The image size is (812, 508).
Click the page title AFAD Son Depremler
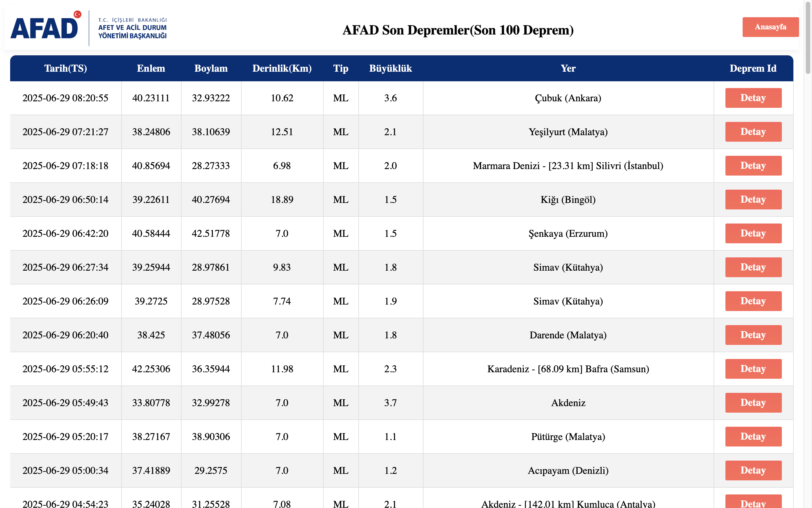(x=458, y=30)
